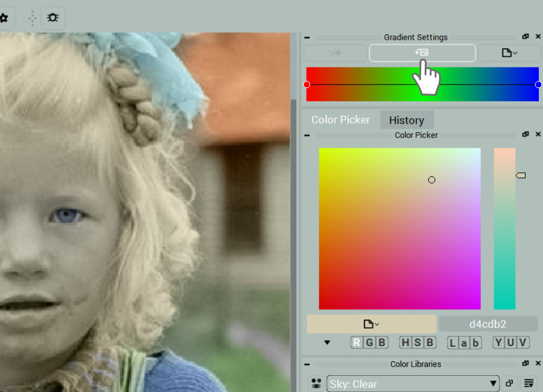This screenshot has width=543, height=392.
Task: Collapse the Color Picker panel
Action: click(307, 136)
